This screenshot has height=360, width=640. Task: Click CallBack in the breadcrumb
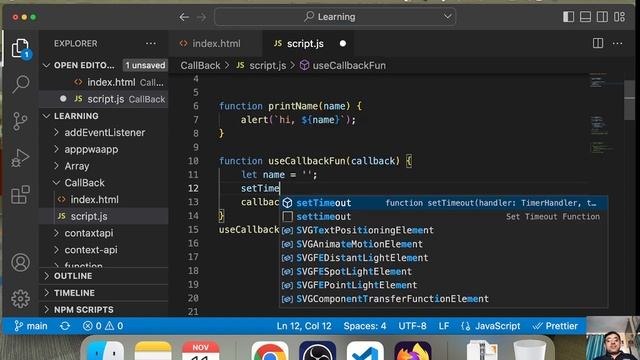click(200, 66)
